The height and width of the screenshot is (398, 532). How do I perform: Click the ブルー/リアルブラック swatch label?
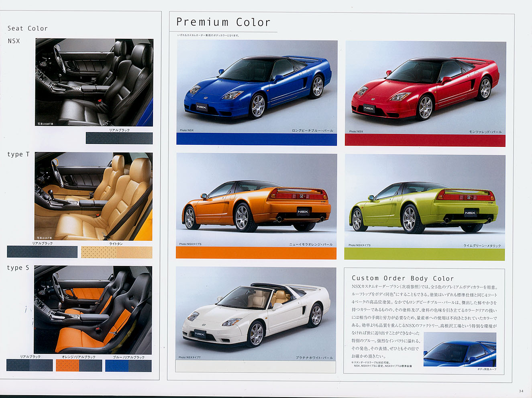pyautogui.click(x=128, y=357)
